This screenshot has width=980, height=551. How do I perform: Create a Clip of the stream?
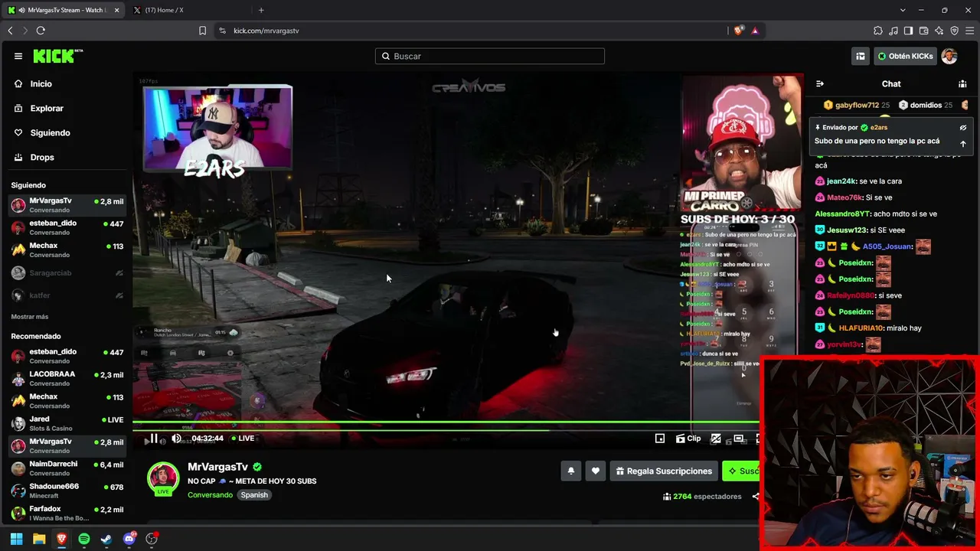[688, 439]
